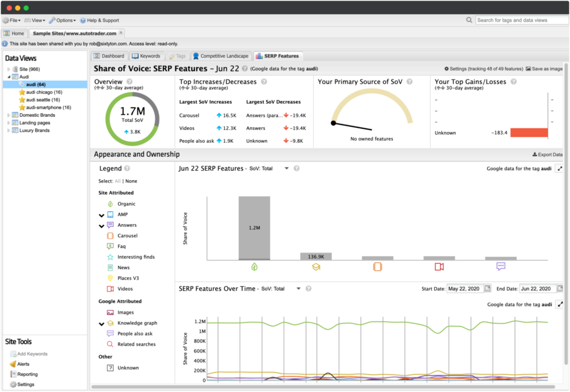This screenshot has width=570, height=392.
Task: Toggle the AMP checkmark in legend
Action: 101,215
